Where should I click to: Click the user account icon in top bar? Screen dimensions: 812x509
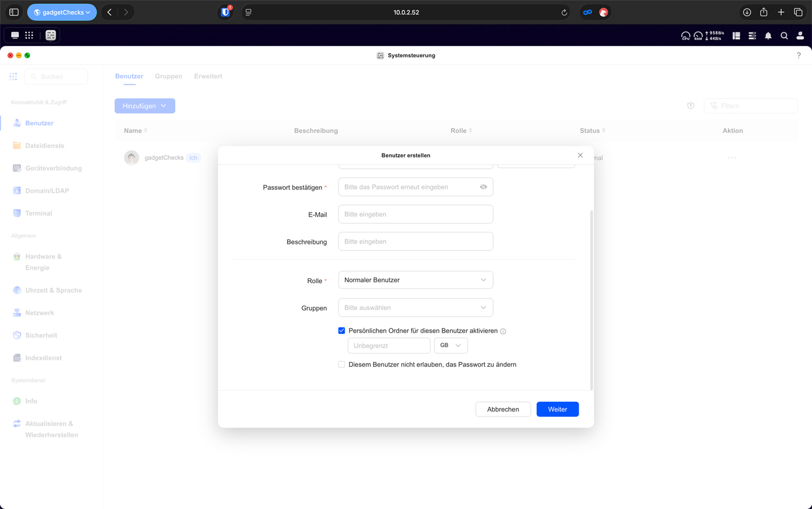coord(800,36)
